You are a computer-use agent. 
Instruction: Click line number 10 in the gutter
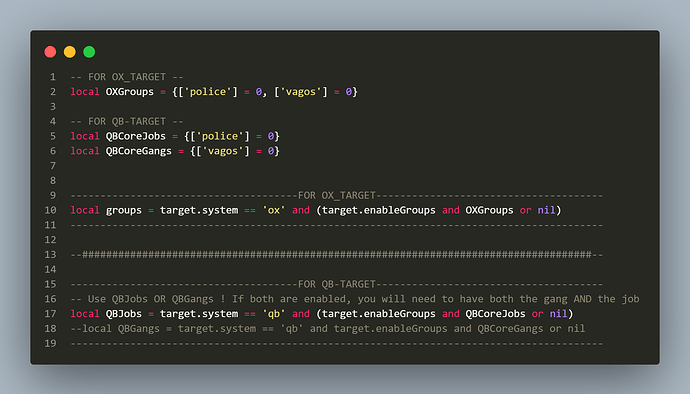pos(50,210)
